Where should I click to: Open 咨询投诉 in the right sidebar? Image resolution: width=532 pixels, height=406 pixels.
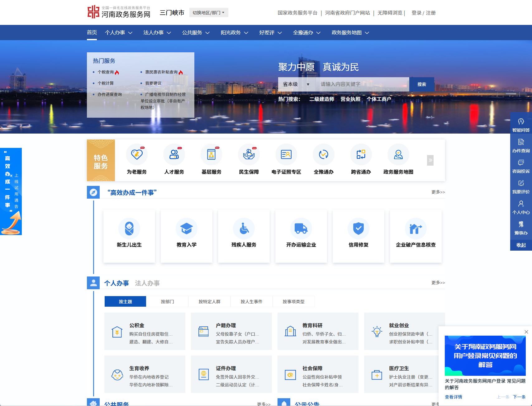521,166
